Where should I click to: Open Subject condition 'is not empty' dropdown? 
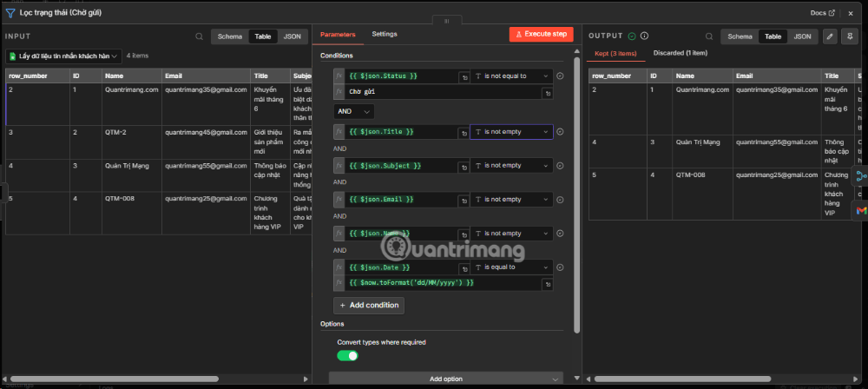(511, 166)
